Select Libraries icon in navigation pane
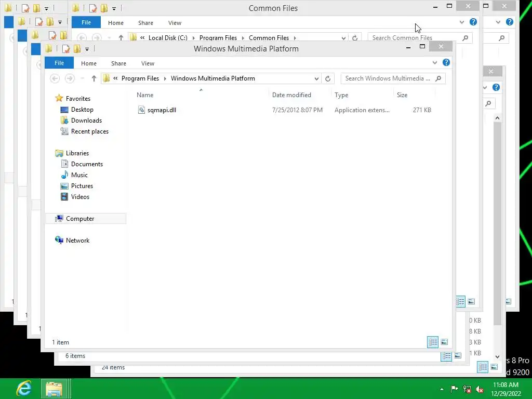The width and height of the screenshot is (532, 399). point(59,153)
